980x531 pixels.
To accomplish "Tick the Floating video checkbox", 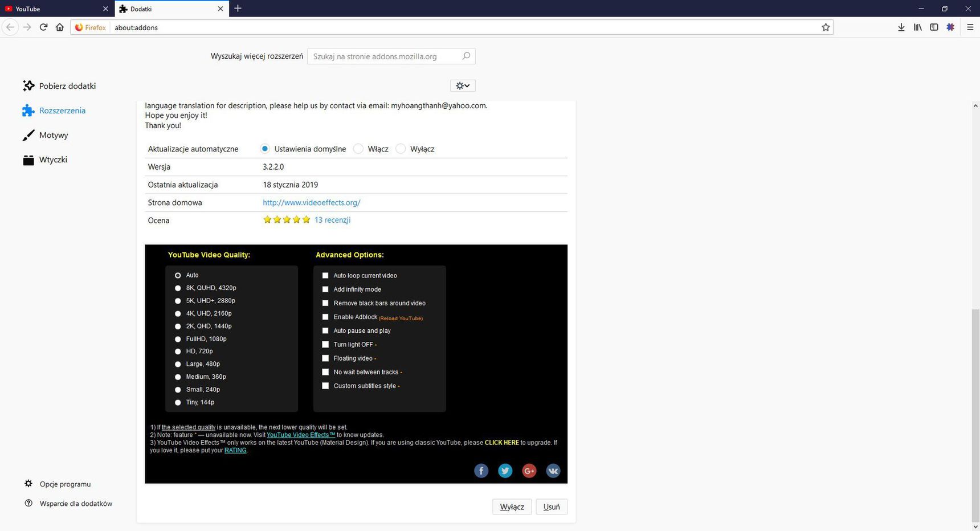I will tap(325, 358).
